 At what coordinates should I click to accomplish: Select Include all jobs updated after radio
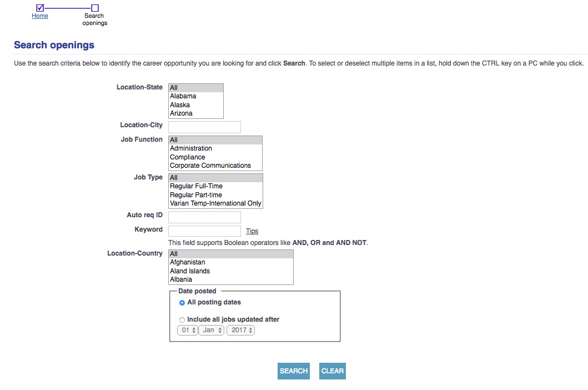182,320
